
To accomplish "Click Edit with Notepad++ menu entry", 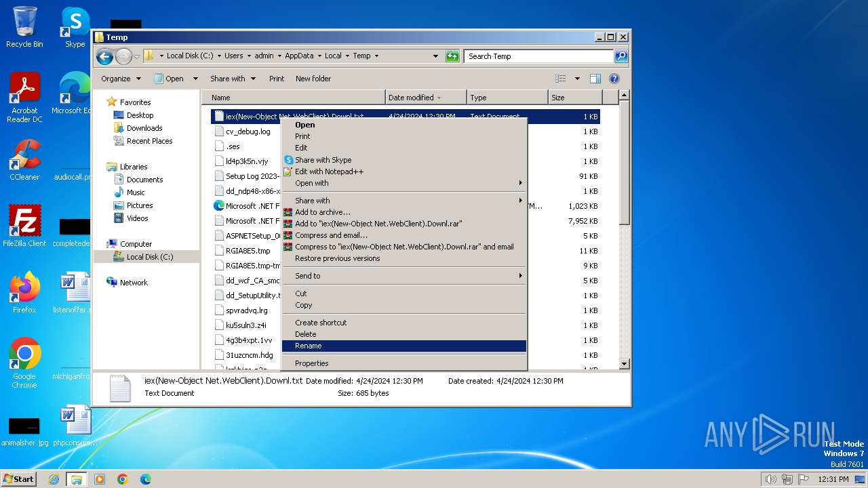I will 403,171.
